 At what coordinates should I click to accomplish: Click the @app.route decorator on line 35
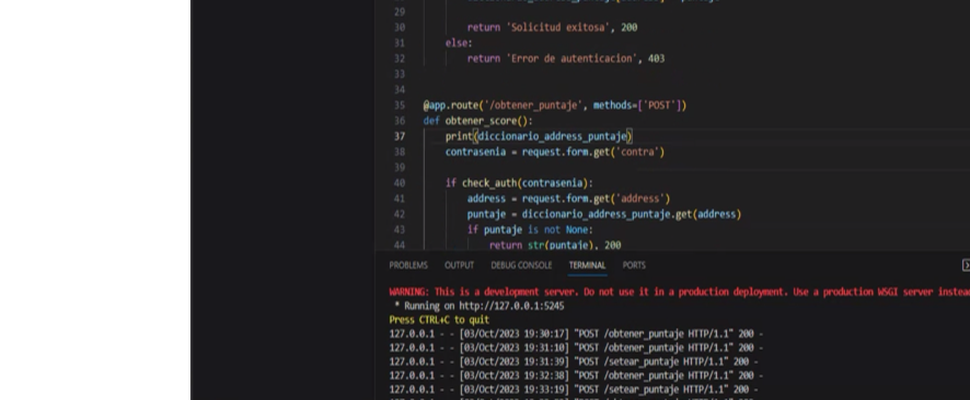[452, 105]
